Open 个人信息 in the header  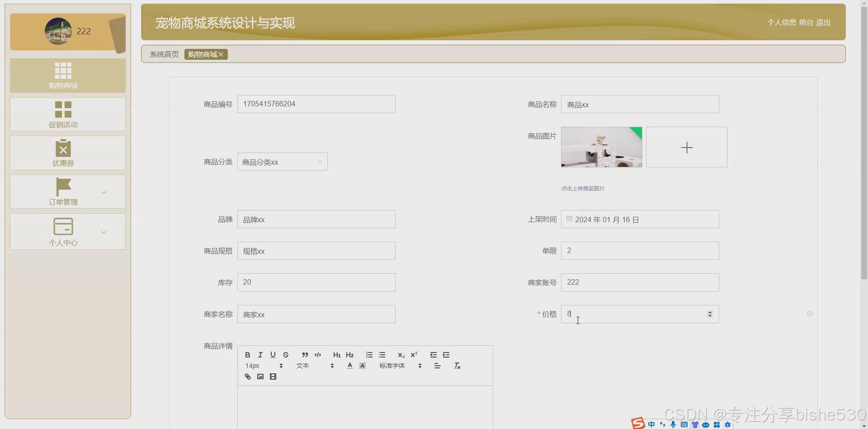click(782, 22)
